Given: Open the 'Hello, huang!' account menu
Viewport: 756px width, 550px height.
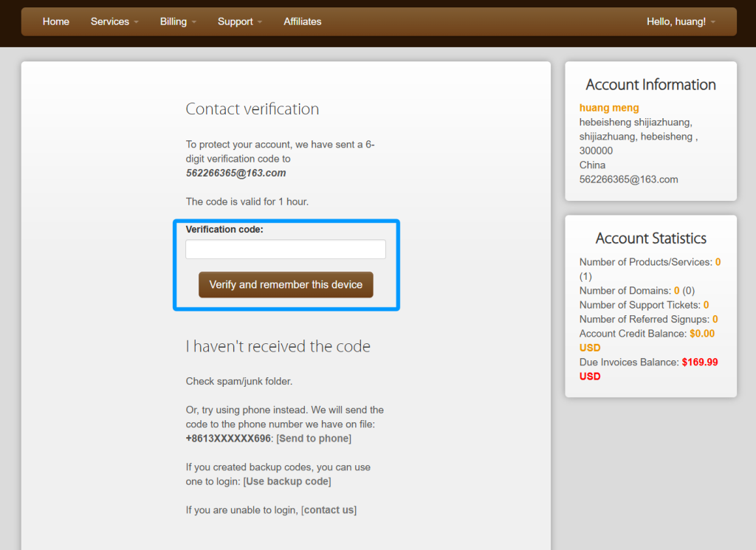Looking at the screenshot, I should pos(681,21).
